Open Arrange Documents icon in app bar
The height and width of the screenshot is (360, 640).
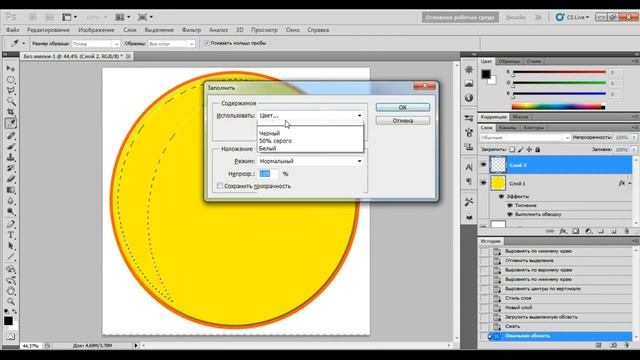[x=122, y=17]
